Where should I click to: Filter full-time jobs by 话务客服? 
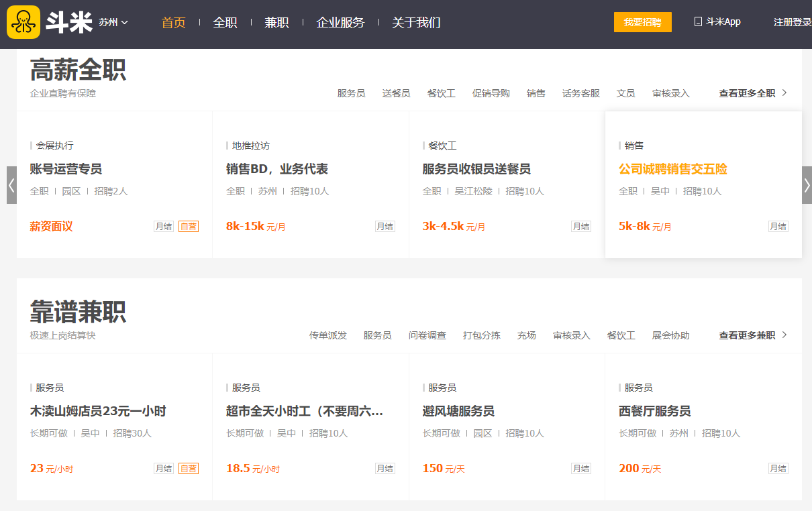click(581, 93)
